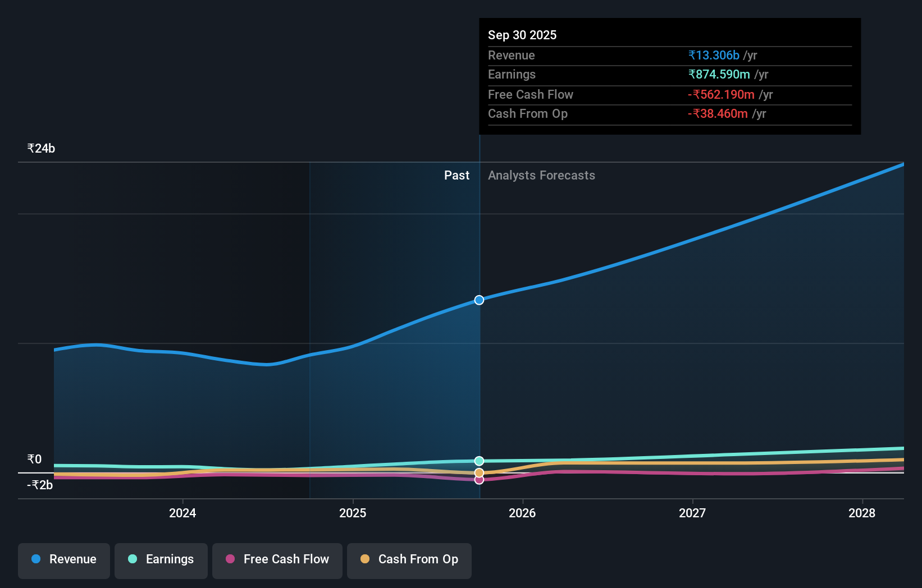Click the orange Cash From Op legend dot
This screenshot has width=922, height=588.
pos(366,559)
